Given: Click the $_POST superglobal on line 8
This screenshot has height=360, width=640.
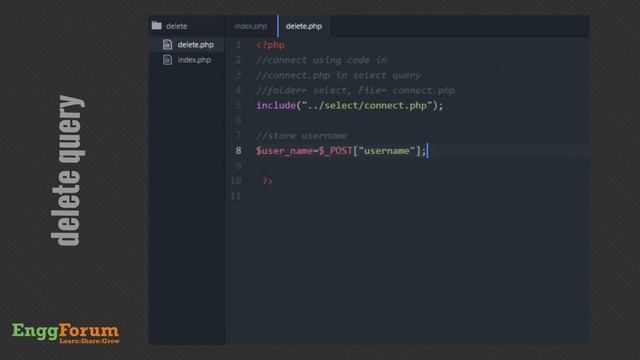Looking at the screenshot, I should coord(336,151).
